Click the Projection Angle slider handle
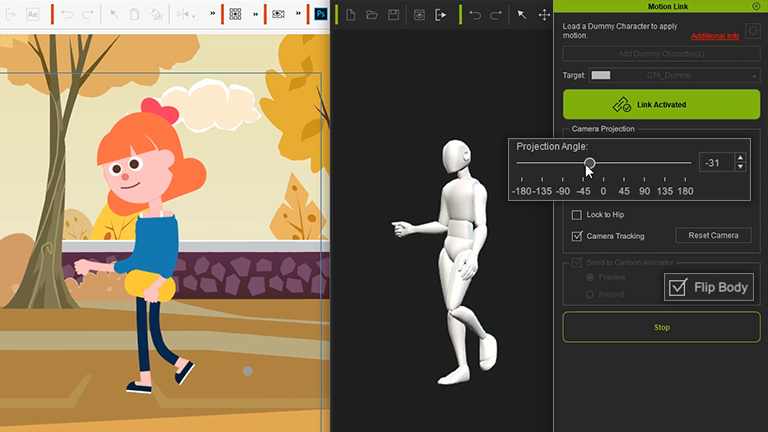 pos(590,163)
